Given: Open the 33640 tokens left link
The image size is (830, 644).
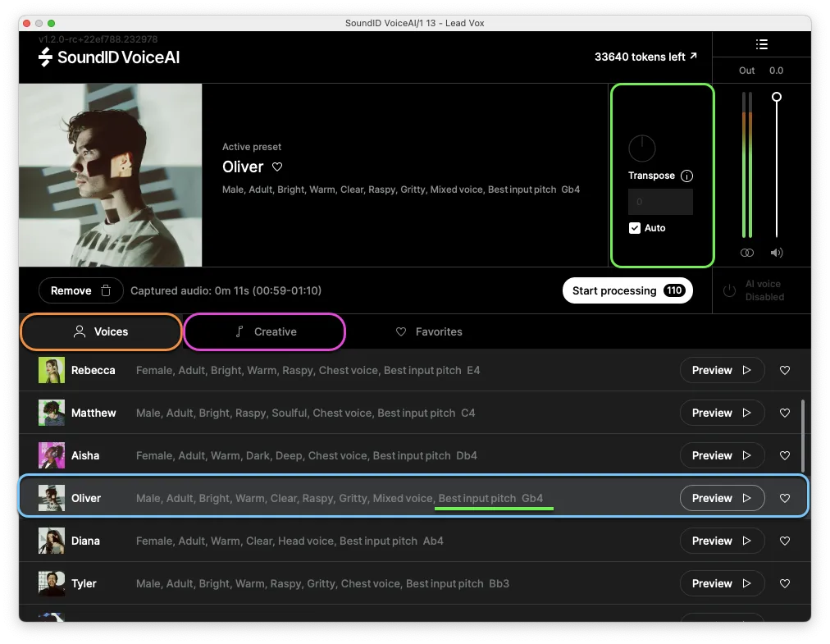Looking at the screenshot, I should [645, 57].
